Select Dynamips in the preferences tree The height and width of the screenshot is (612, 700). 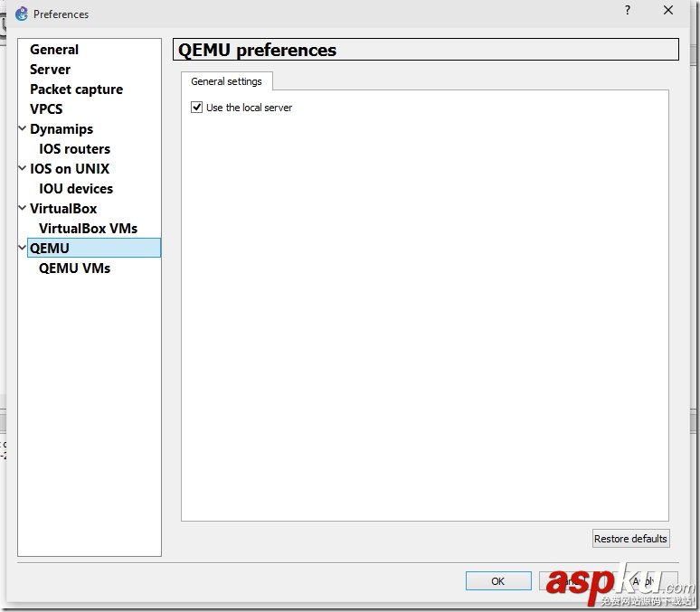coord(61,129)
